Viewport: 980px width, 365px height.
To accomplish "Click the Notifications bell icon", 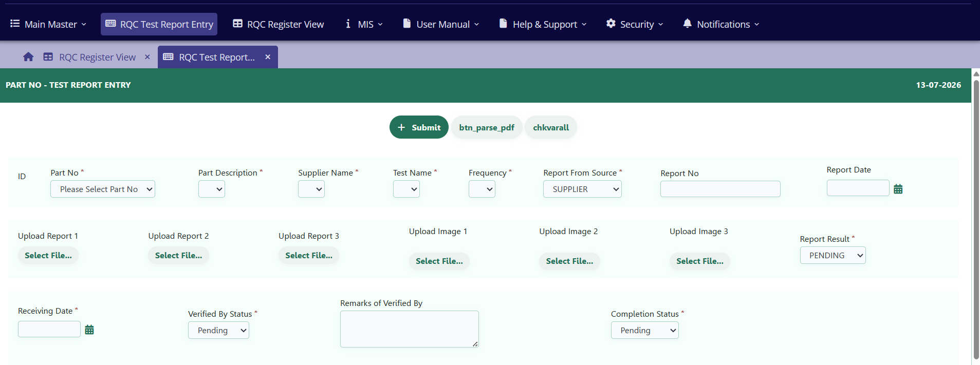I will (x=687, y=24).
